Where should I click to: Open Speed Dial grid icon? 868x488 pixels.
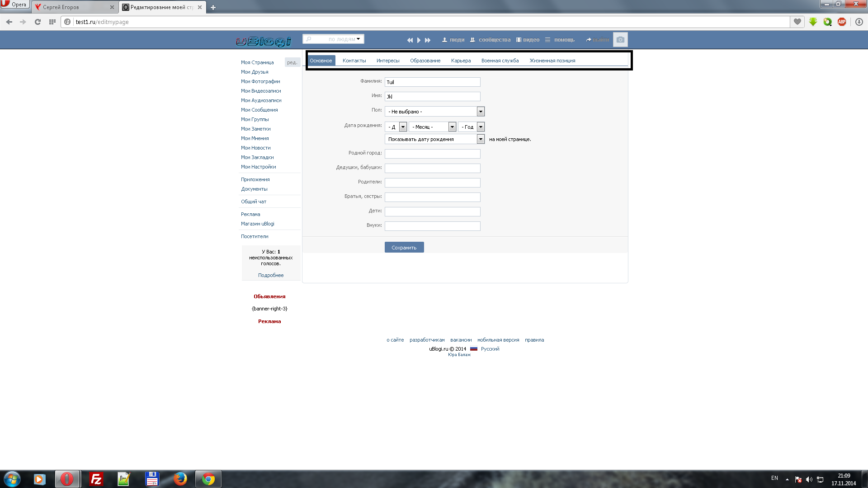(52, 22)
